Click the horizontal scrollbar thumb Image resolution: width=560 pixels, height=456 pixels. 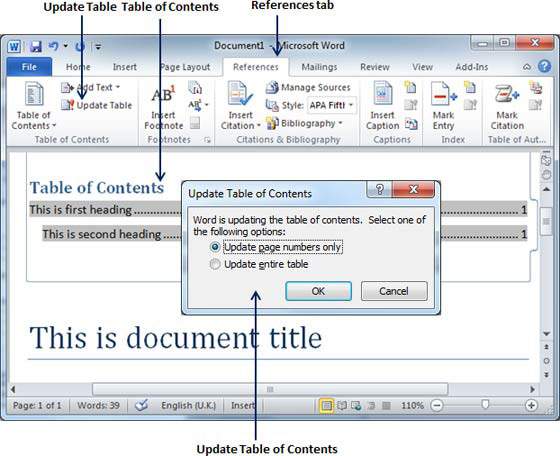tap(270, 389)
